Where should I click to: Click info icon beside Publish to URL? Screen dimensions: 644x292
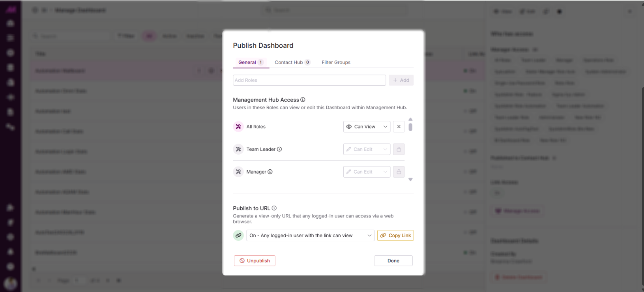[274, 208]
